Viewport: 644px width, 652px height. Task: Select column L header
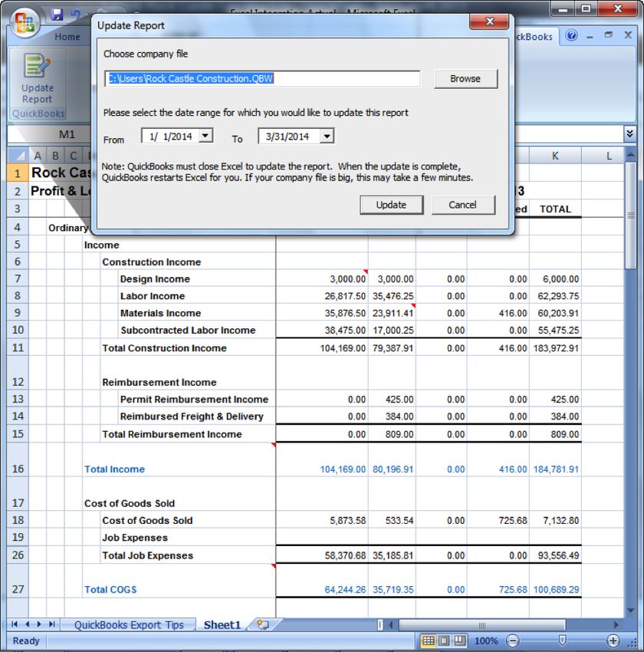tap(609, 156)
